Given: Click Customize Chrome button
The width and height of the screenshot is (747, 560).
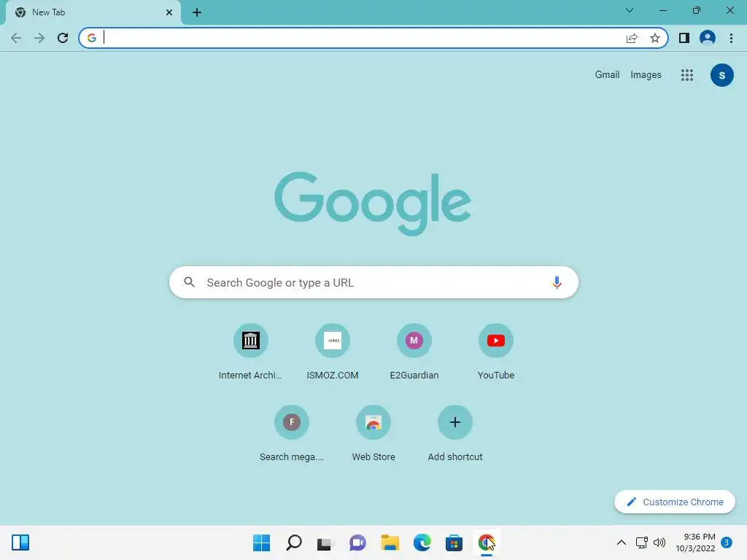Looking at the screenshot, I should 675,502.
